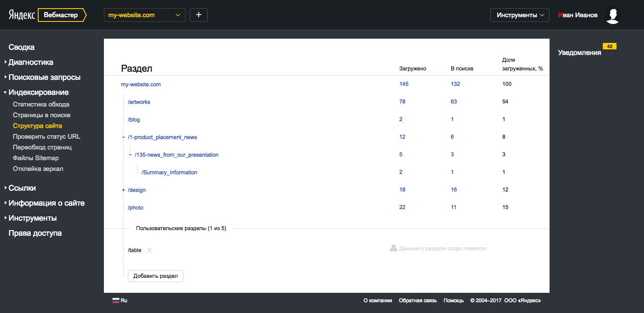Click loaded count 145 for my-website.com
The width and height of the screenshot is (644, 313).
404,84
